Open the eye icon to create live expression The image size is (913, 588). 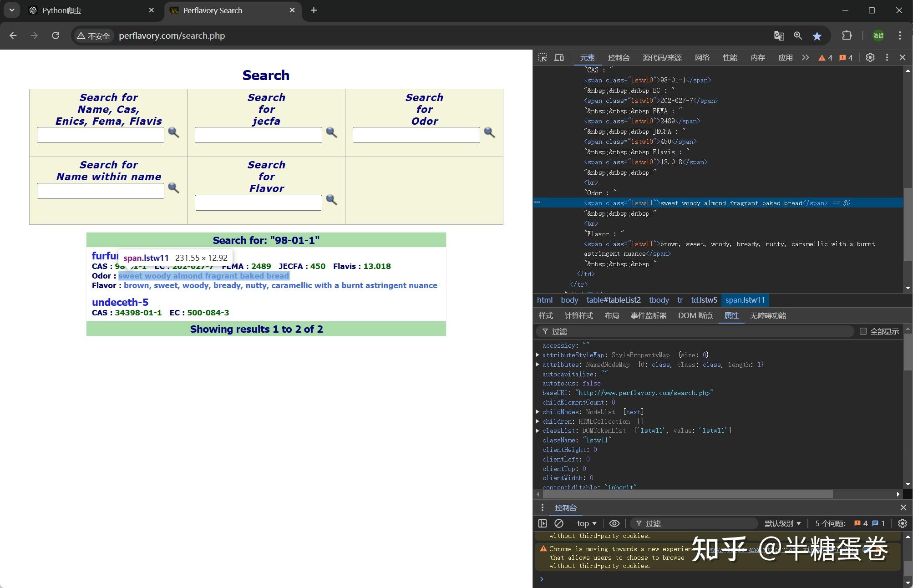pos(614,523)
